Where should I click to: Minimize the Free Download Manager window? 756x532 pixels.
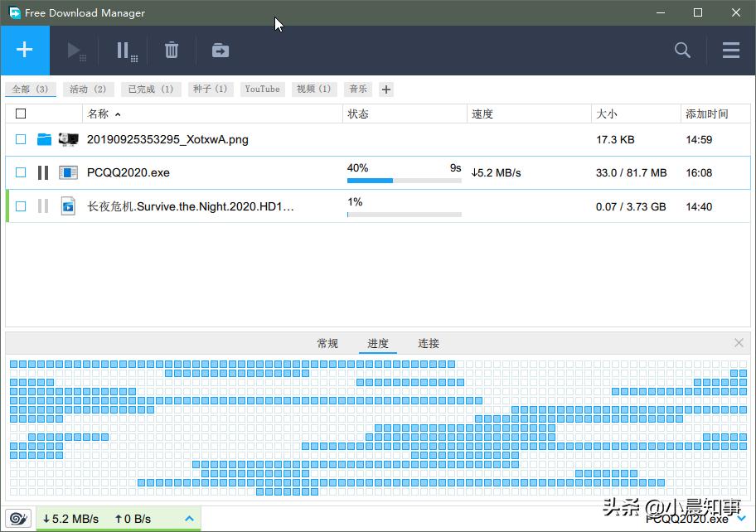(x=661, y=12)
